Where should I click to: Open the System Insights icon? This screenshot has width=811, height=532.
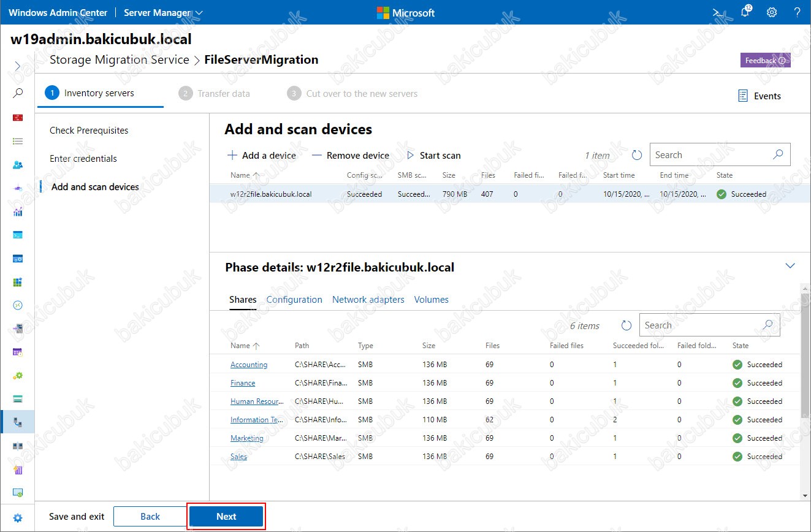pyautogui.click(x=18, y=469)
